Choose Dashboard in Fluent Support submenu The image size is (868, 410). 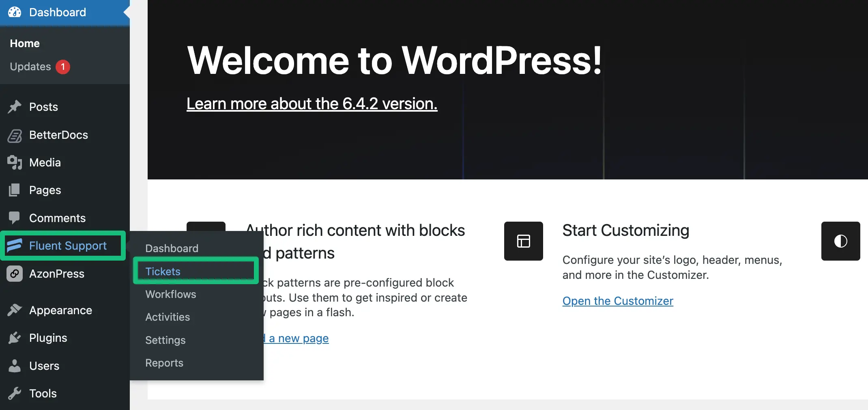click(x=172, y=248)
